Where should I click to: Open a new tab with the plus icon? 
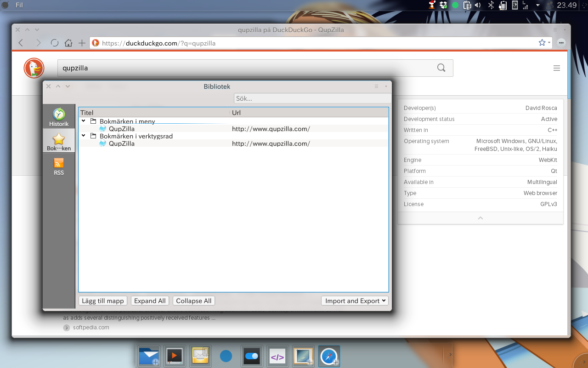tap(82, 43)
